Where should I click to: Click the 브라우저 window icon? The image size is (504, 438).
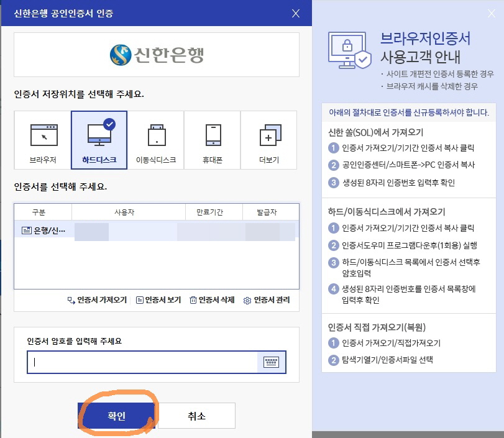point(44,135)
